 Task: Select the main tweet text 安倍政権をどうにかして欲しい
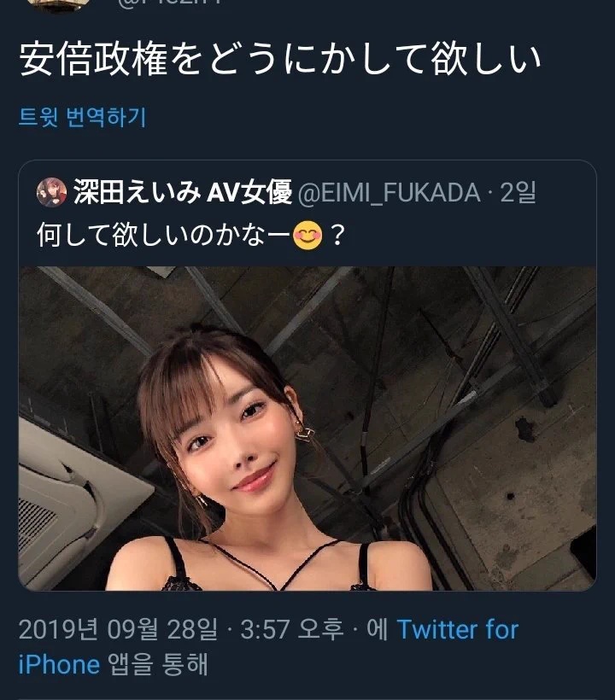pyautogui.click(x=280, y=59)
